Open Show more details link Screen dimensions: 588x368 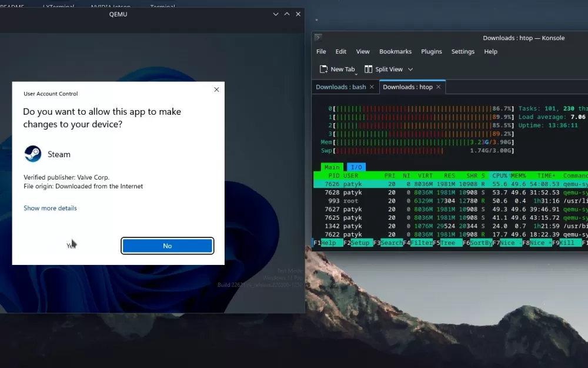tap(50, 208)
